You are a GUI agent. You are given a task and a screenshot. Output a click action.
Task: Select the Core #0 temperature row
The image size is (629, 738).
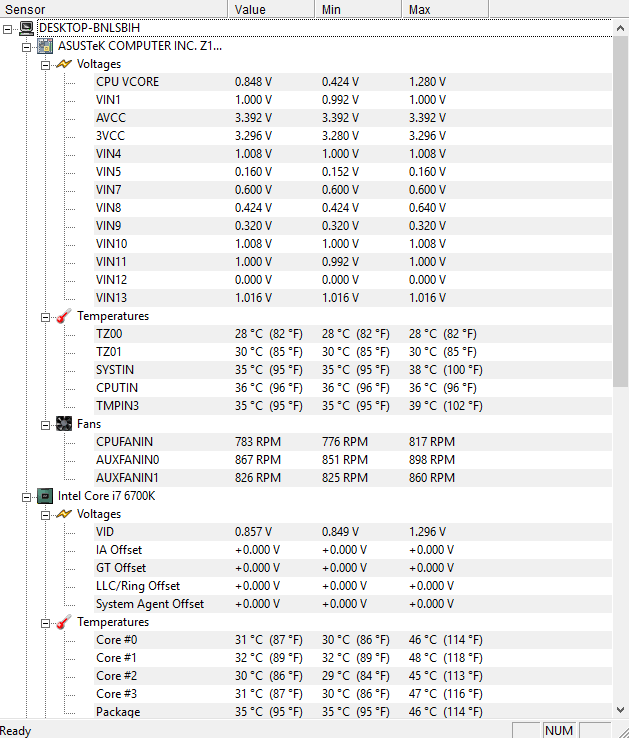coord(353,640)
